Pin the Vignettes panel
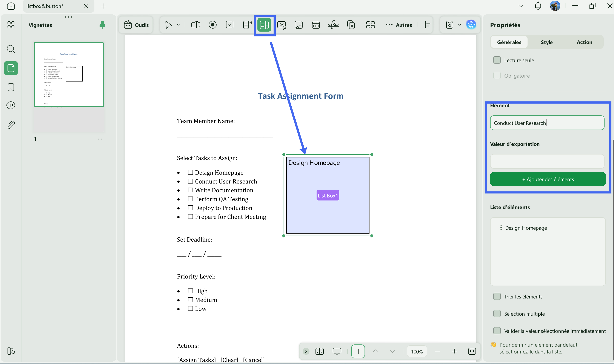Screen dimensions: 614x364 coord(102,25)
